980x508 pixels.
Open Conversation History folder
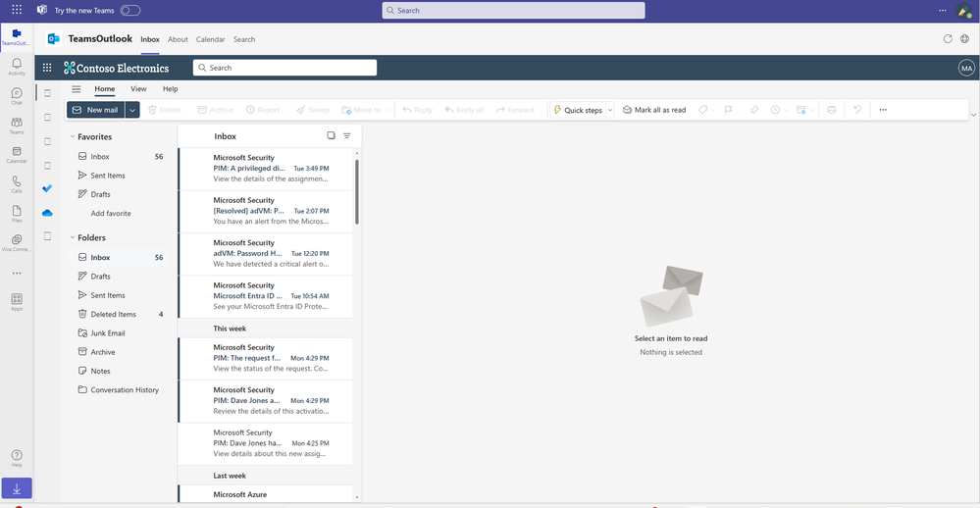point(120,390)
